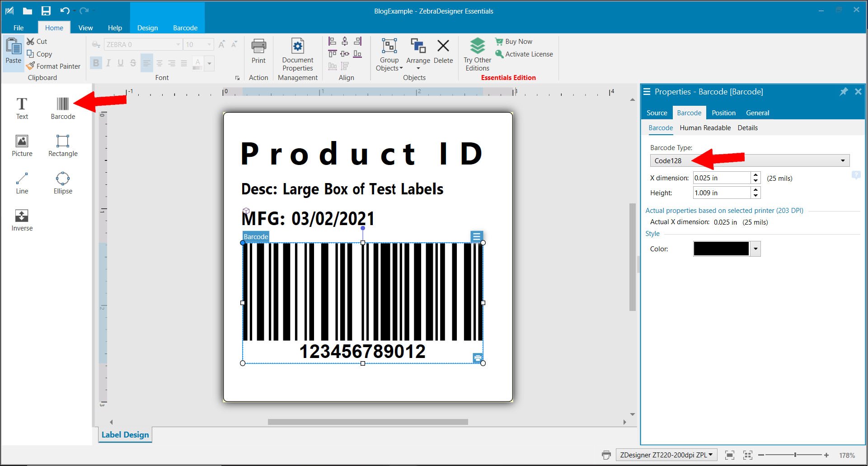The height and width of the screenshot is (466, 868).
Task: Select the Barcode object tool
Action: 63,108
